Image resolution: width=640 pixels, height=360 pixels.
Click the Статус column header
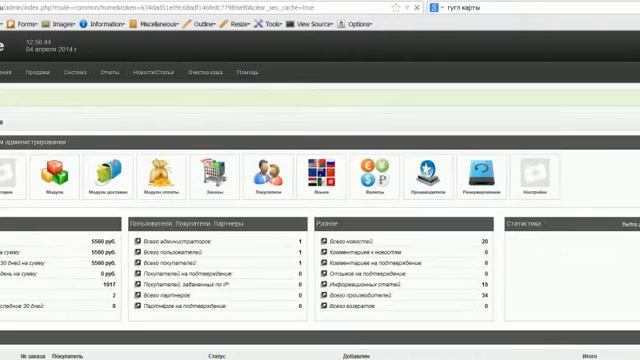tap(217, 356)
